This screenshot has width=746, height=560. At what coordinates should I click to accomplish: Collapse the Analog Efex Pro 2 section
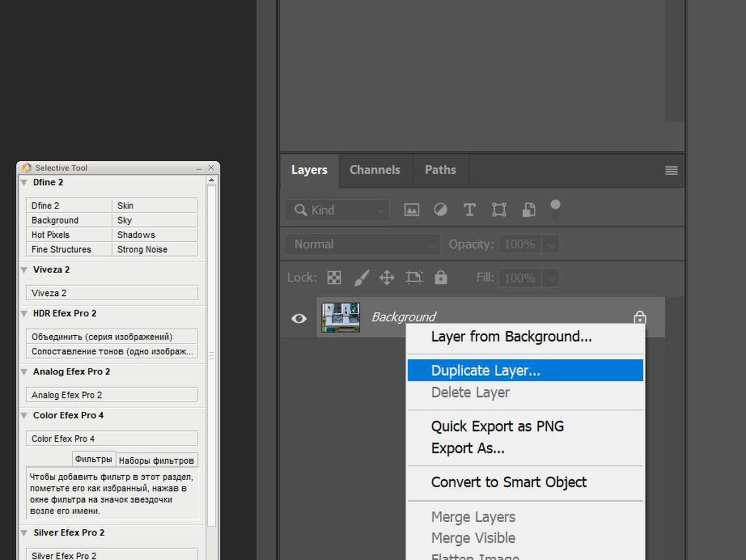point(24,372)
